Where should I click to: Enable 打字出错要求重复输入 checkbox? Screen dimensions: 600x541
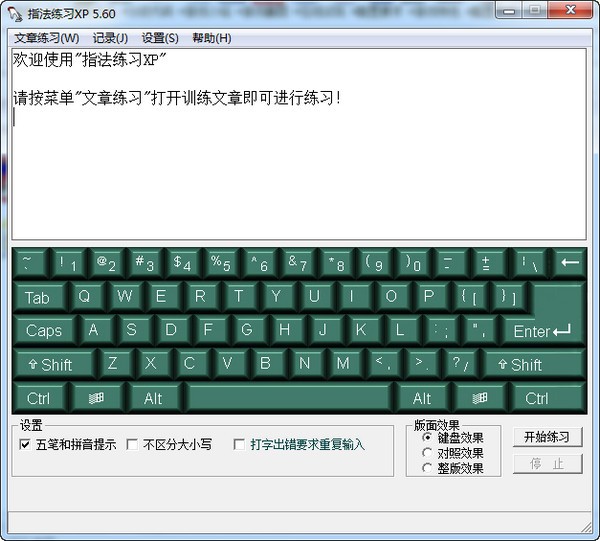239,444
